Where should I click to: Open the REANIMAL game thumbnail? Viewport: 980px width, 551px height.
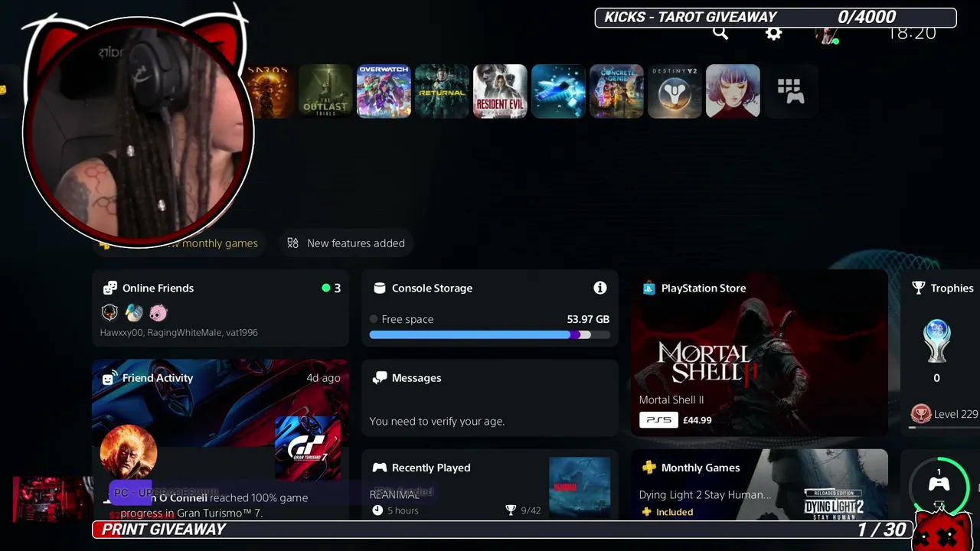click(580, 487)
